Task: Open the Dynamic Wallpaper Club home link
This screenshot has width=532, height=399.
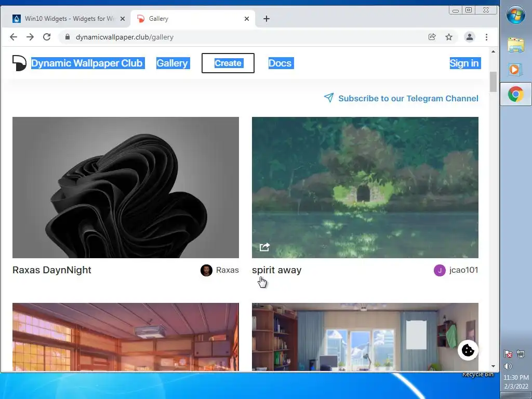Action: 88,63
